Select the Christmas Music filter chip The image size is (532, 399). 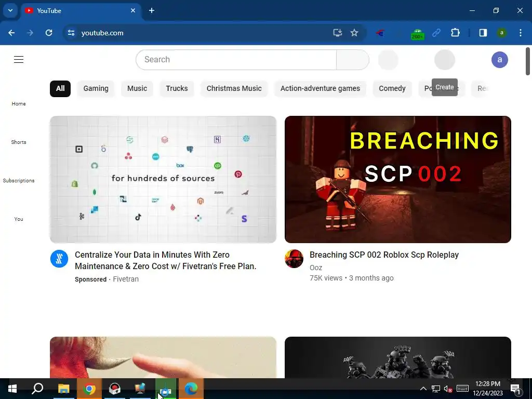point(234,88)
